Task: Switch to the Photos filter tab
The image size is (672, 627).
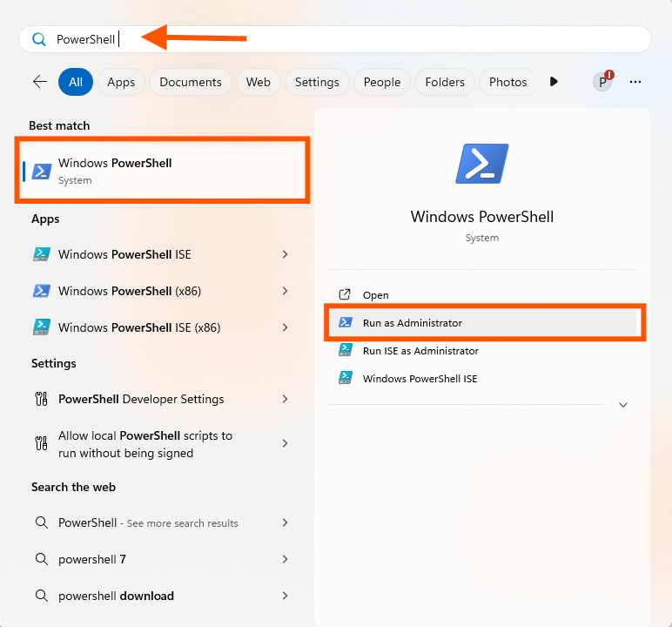Action: [x=507, y=82]
